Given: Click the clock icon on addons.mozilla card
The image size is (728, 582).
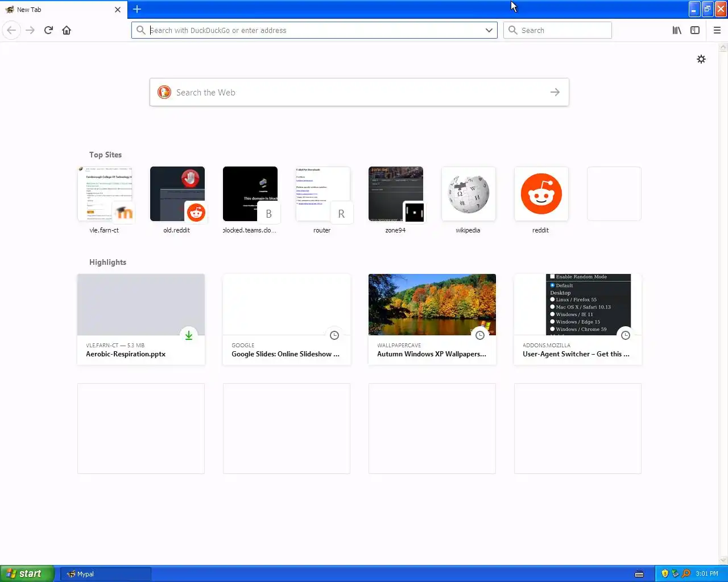Looking at the screenshot, I should (626, 335).
